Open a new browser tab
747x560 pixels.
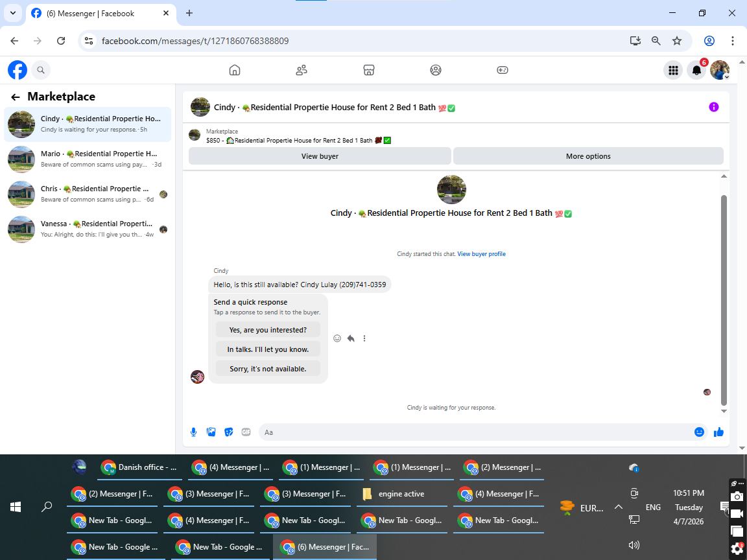pyautogui.click(x=189, y=14)
